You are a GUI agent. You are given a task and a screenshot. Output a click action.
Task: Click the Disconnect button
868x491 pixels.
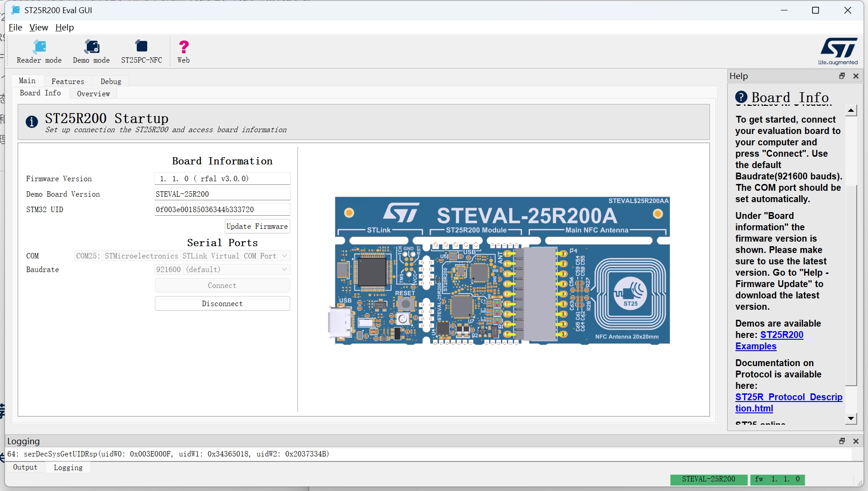(x=222, y=303)
